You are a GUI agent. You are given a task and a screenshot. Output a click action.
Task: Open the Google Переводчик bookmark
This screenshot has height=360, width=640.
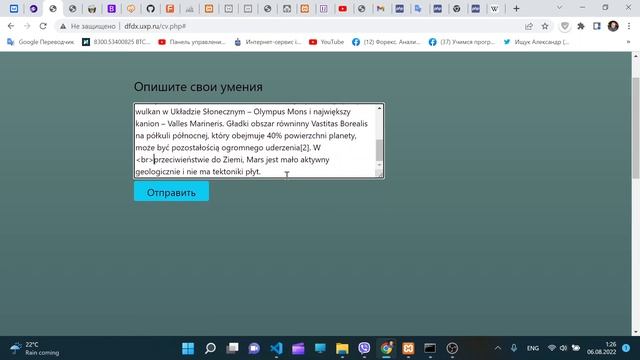41,42
